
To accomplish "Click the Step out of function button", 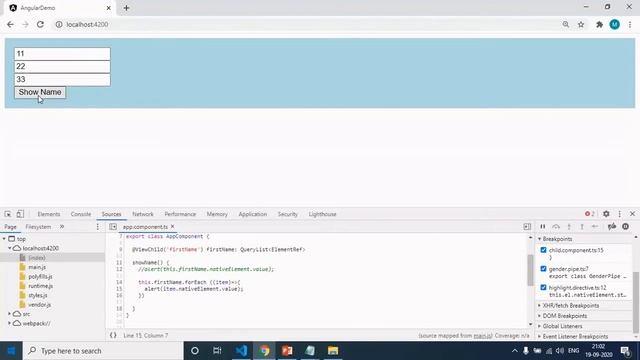I will click(x=582, y=227).
